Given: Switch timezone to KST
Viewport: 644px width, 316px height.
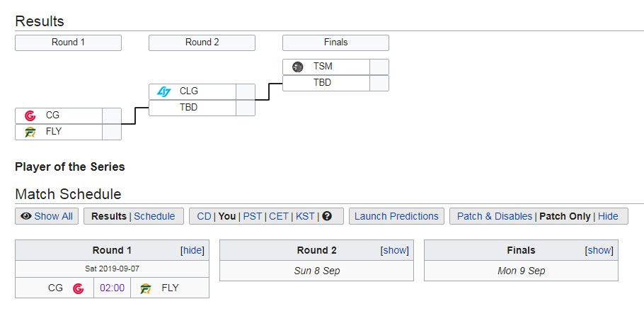Looking at the screenshot, I should pos(305,216).
